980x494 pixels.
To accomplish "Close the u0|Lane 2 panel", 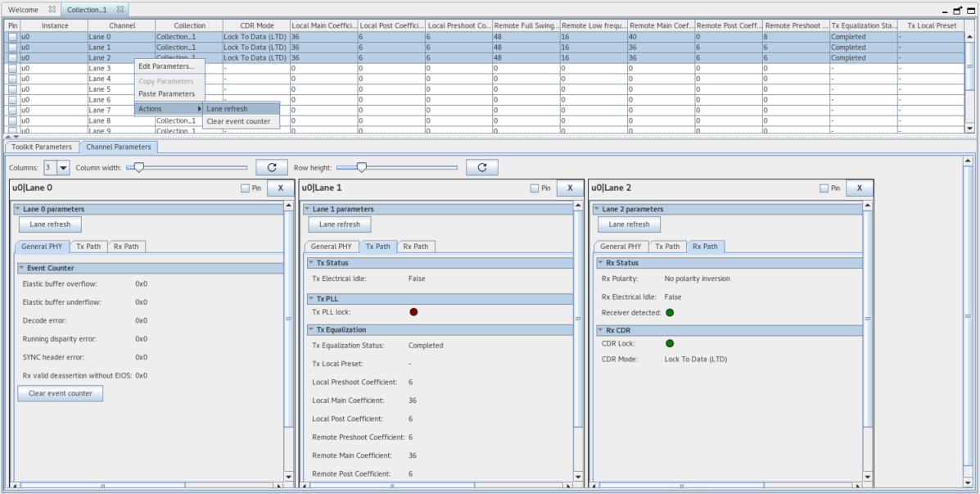I will point(859,188).
